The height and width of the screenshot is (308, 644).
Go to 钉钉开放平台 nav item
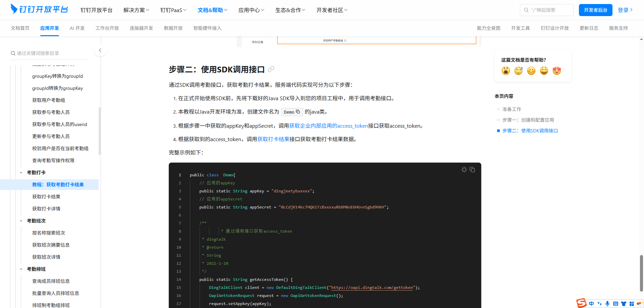click(x=97, y=10)
